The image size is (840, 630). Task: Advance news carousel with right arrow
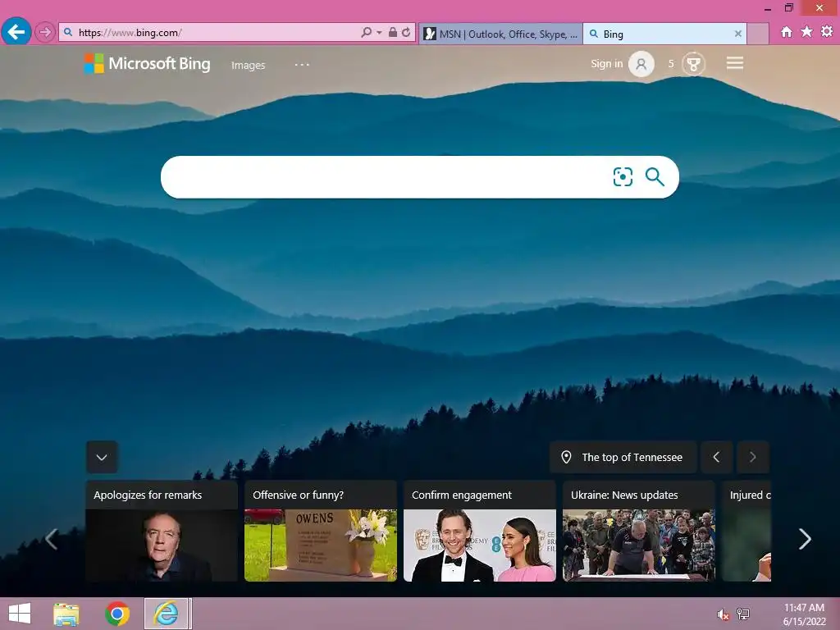click(805, 539)
